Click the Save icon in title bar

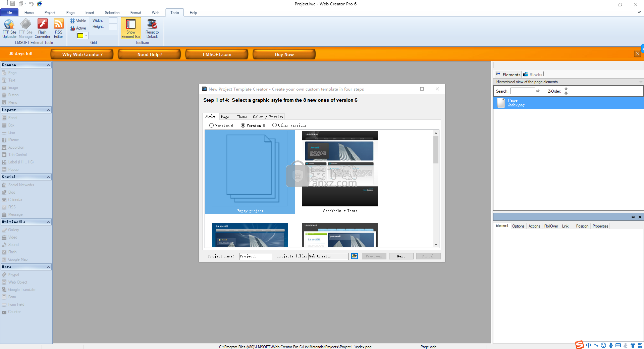[x=13, y=4]
